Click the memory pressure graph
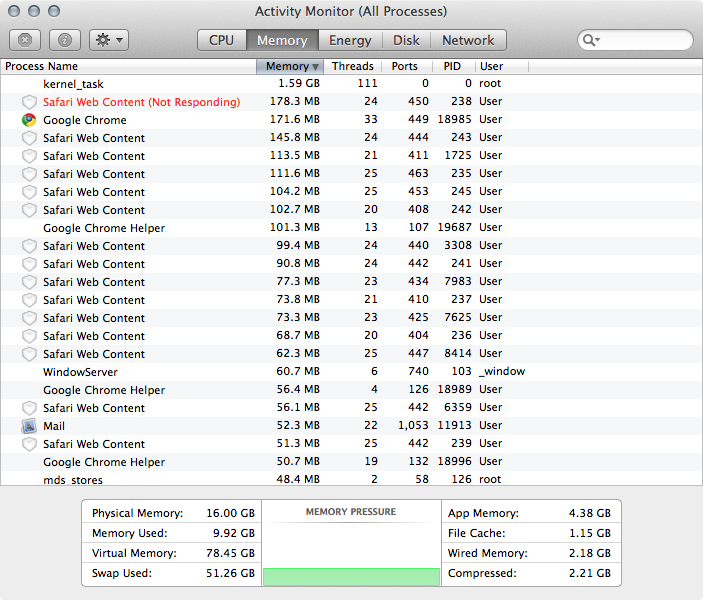 [x=351, y=554]
